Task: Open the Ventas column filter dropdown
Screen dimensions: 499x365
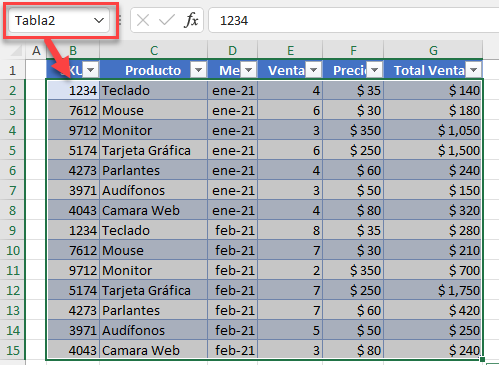Action: pyautogui.click(x=313, y=70)
